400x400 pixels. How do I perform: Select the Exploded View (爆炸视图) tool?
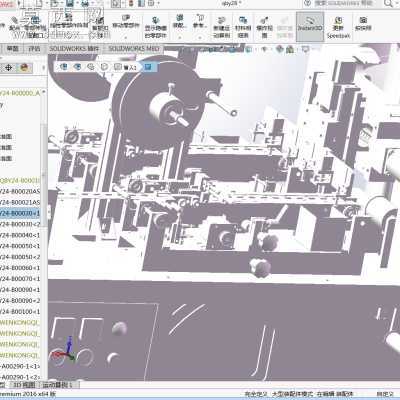pos(264,27)
